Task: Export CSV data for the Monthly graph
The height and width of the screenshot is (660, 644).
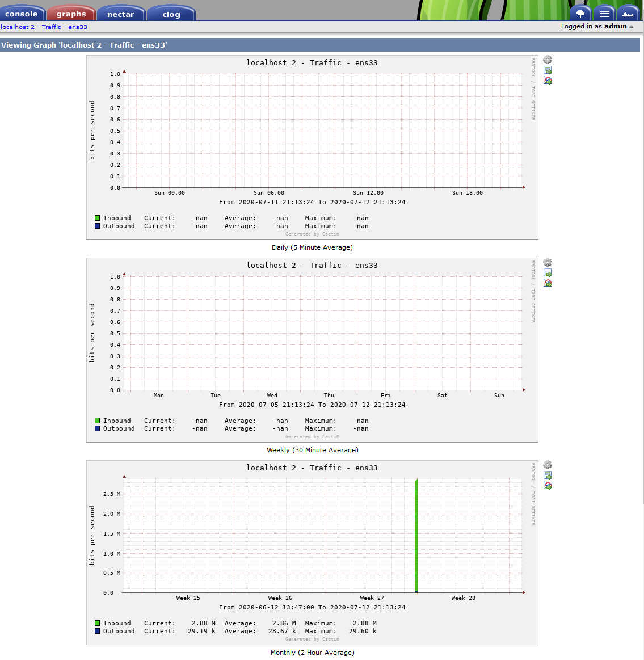Action: [547, 475]
